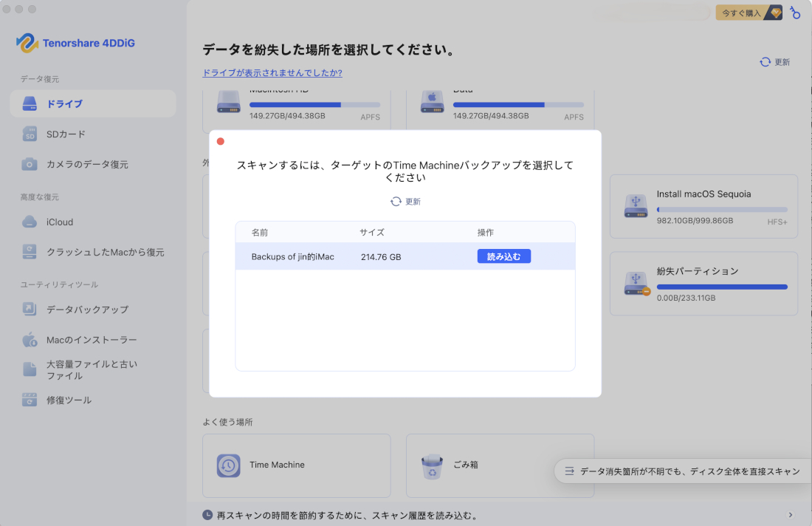Click 読み込む on Backups of jin的iMac

[504, 256]
